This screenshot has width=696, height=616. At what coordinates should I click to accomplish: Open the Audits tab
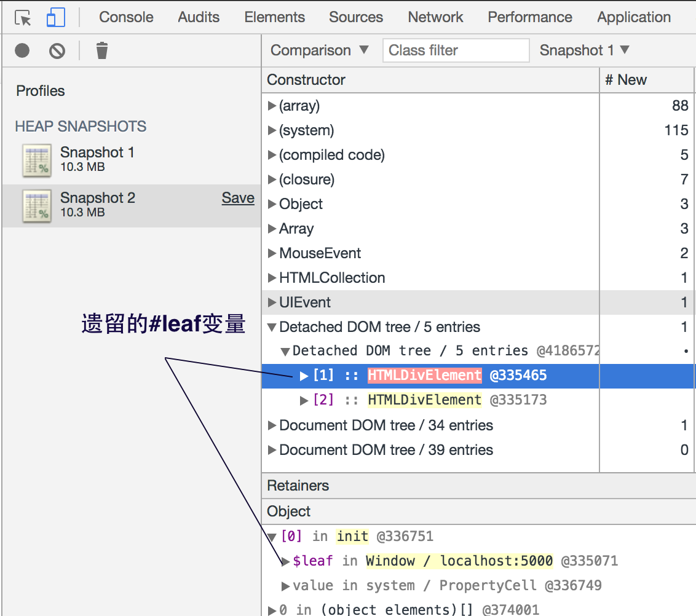[x=199, y=17]
